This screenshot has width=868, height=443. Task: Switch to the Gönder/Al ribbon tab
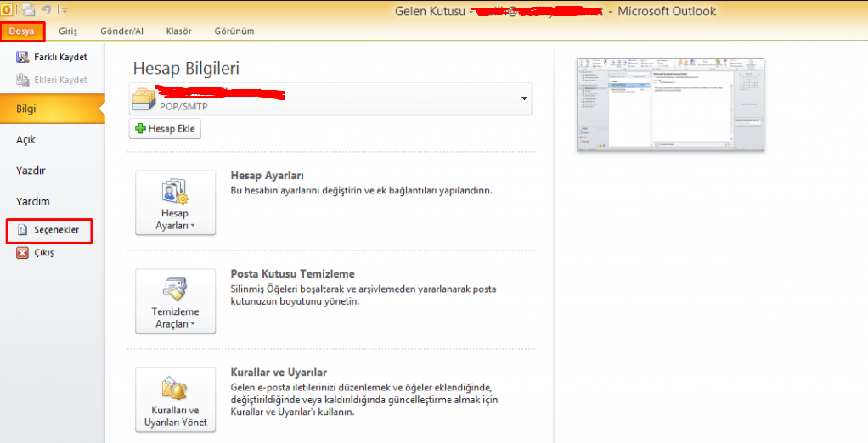(x=121, y=31)
